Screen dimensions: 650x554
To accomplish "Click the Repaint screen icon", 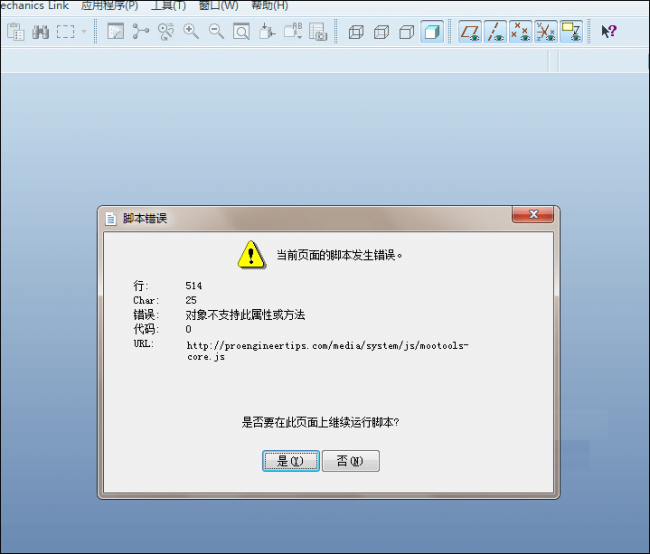I will 116,32.
